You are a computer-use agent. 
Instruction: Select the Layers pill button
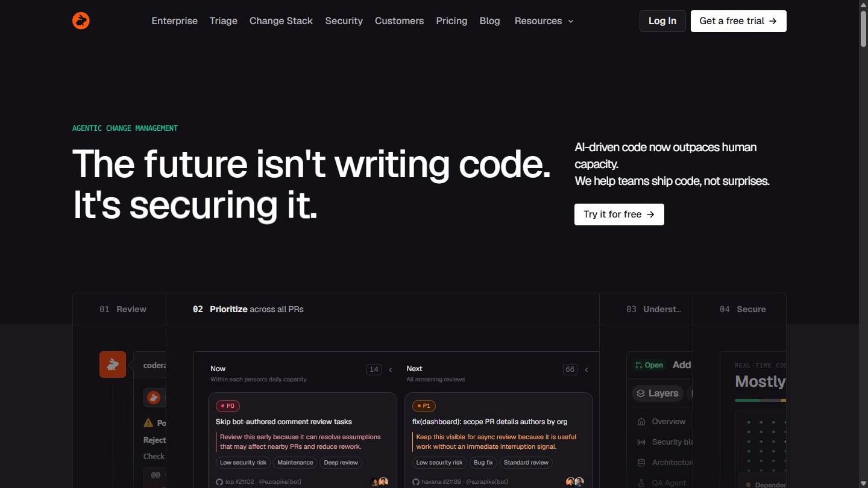pyautogui.click(x=658, y=393)
